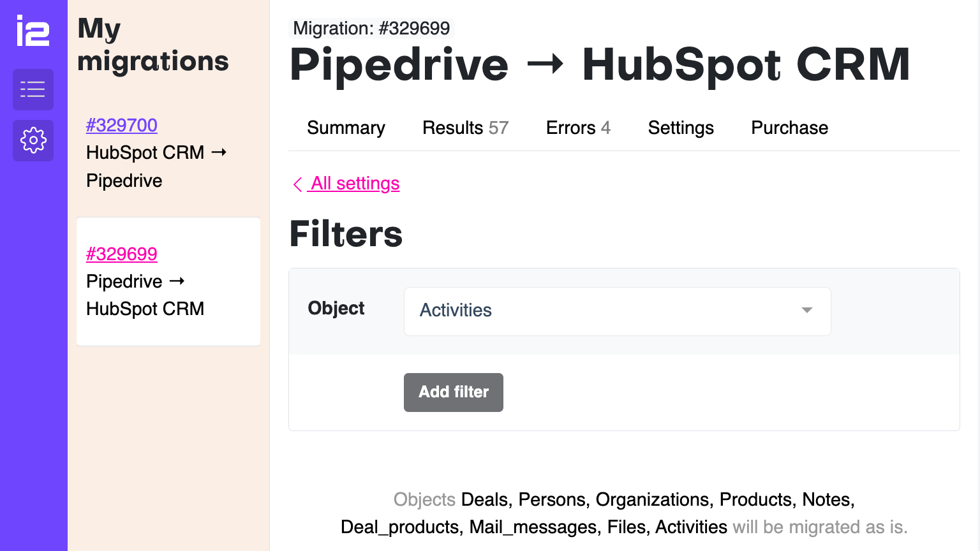Open the settings gear icon
This screenshot has width=980, height=551.
(x=33, y=140)
